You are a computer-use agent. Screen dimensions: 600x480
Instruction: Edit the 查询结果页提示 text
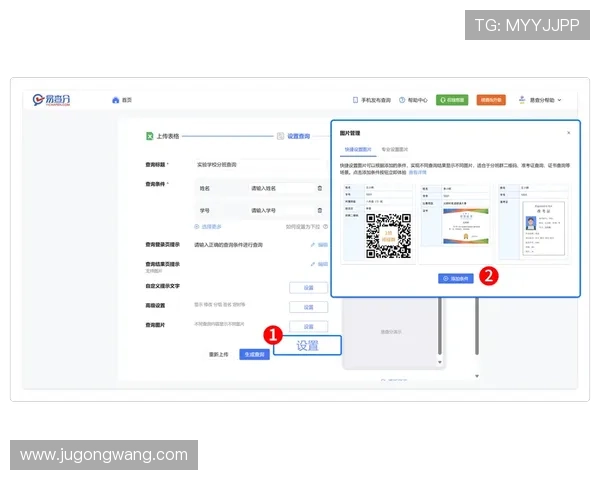[320, 264]
